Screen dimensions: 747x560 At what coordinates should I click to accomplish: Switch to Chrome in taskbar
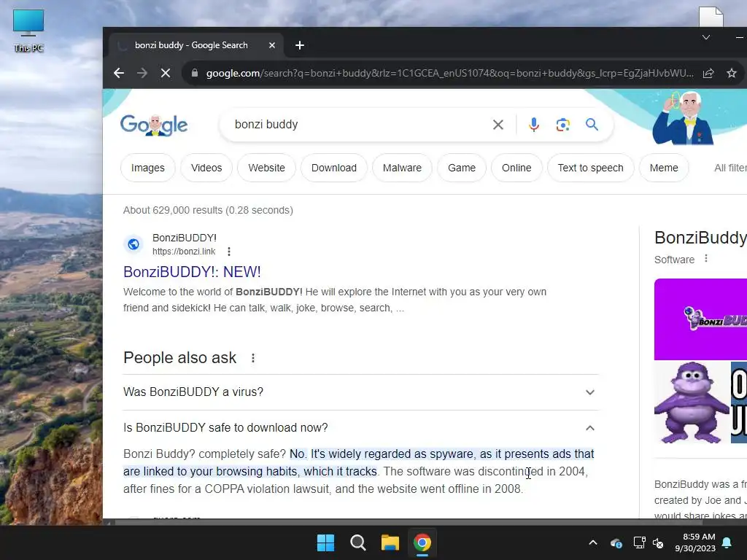pyautogui.click(x=422, y=542)
